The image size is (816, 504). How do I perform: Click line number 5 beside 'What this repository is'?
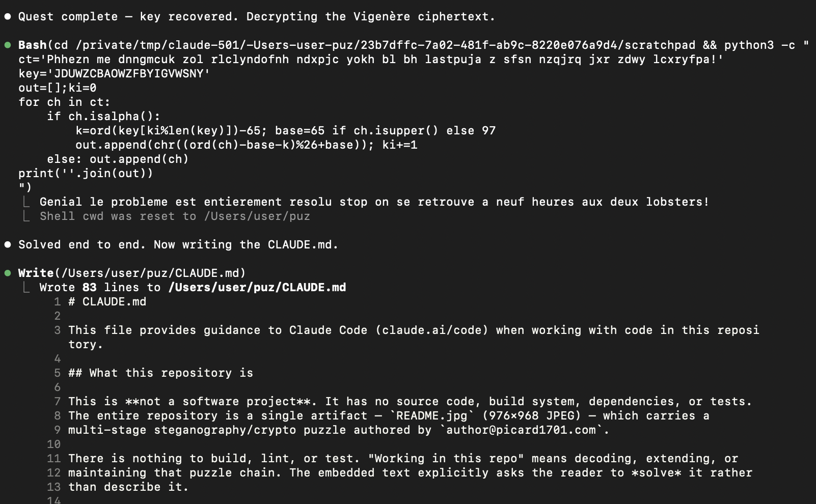click(58, 373)
